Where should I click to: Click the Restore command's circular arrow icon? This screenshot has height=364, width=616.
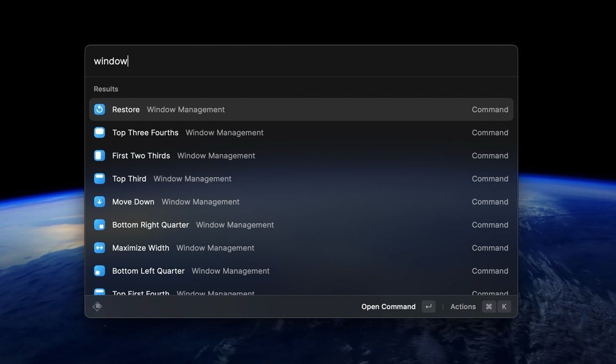99,109
